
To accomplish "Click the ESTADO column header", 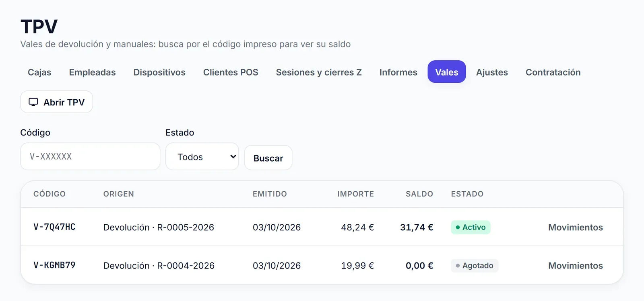I will [467, 194].
